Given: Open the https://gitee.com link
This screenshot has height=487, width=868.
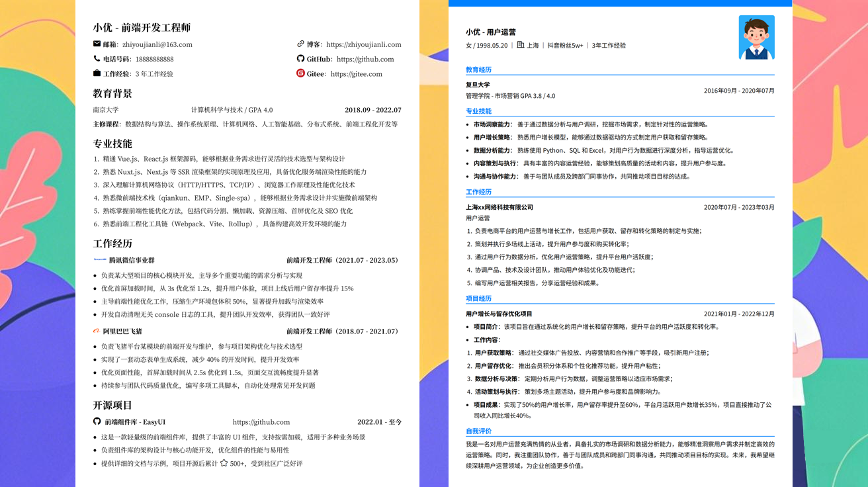Looking at the screenshot, I should click(356, 74).
